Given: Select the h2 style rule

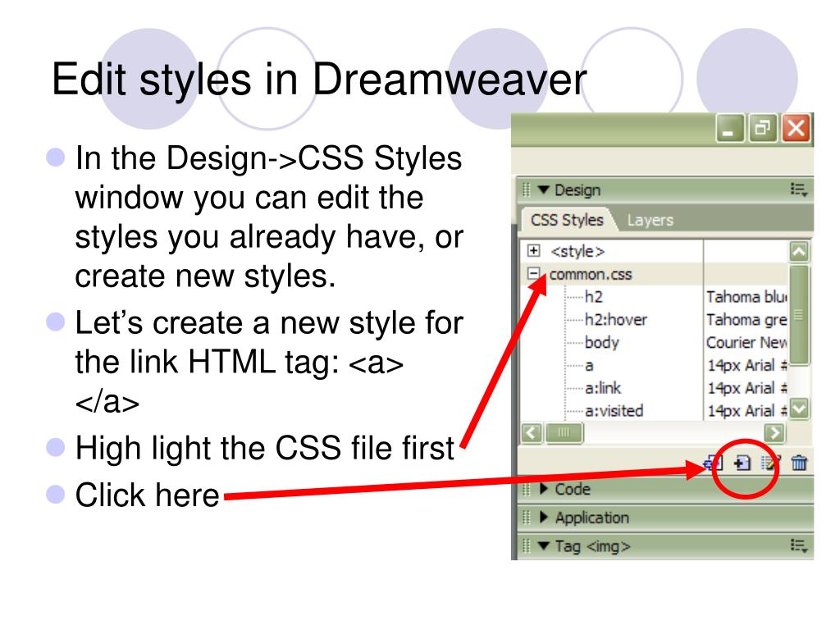Looking at the screenshot, I should [x=594, y=296].
